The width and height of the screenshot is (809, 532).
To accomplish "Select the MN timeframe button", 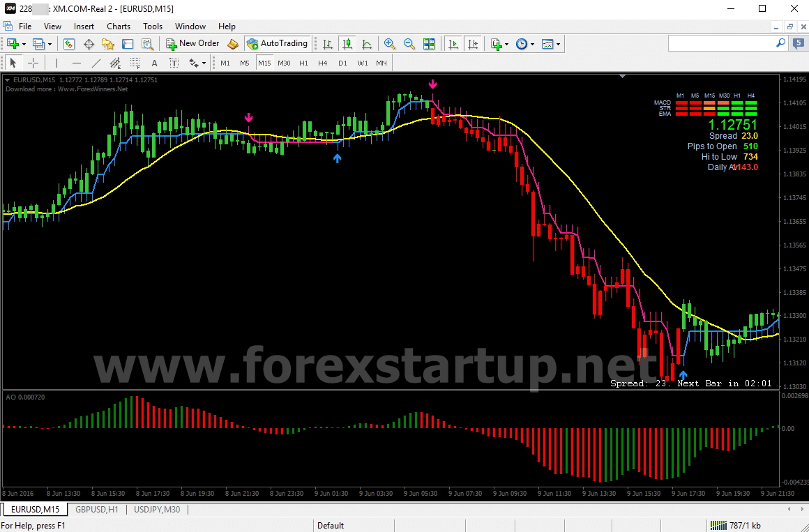I will tap(381, 63).
